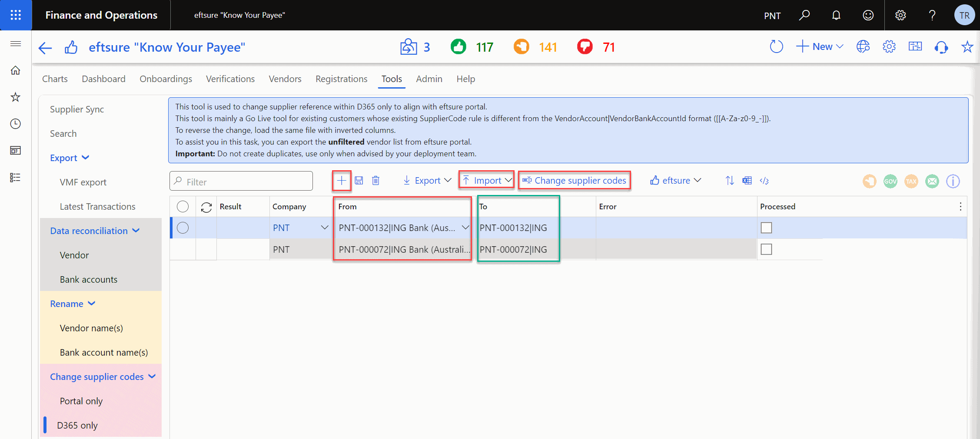980x439 pixels.
Task: Open Latest Transactions in sidebar
Action: click(x=97, y=207)
